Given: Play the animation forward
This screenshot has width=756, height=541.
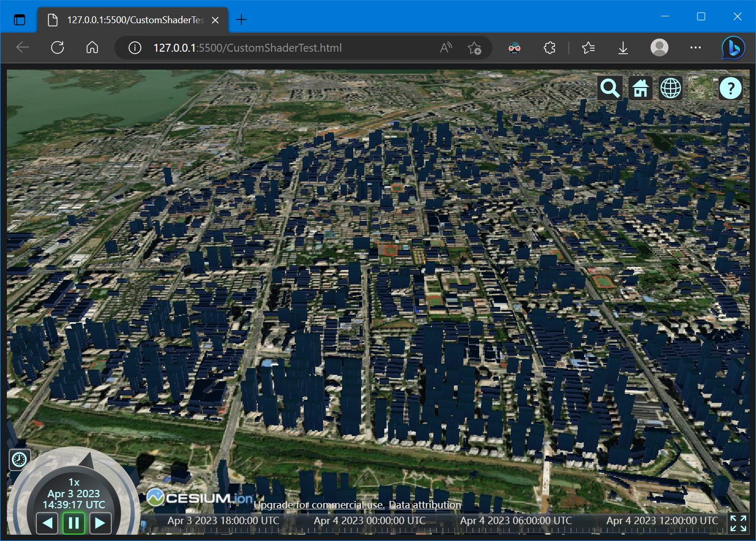Looking at the screenshot, I should pyautogui.click(x=100, y=523).
